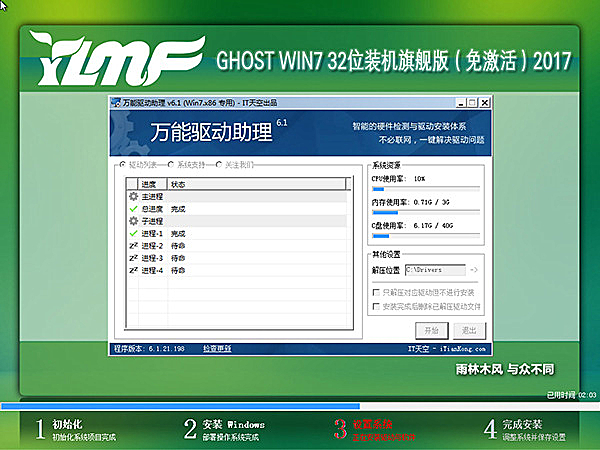The height and width of the screenshot is (450, 600).
Task: Click 待命 status of 进程-2
Action: point(178,246)
